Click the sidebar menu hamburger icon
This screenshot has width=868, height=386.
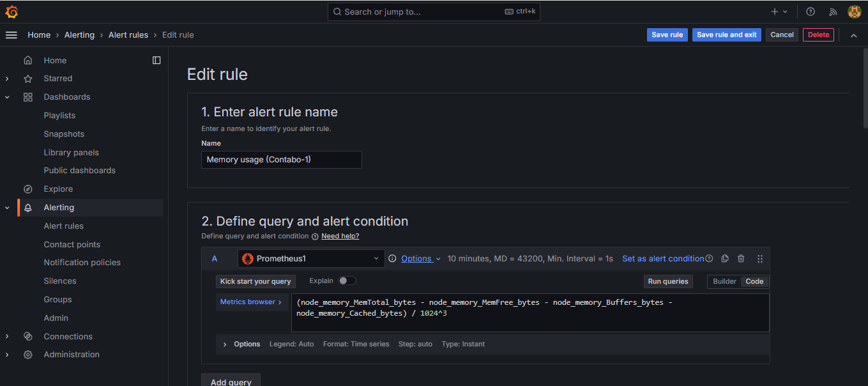[x=11, y=35]
